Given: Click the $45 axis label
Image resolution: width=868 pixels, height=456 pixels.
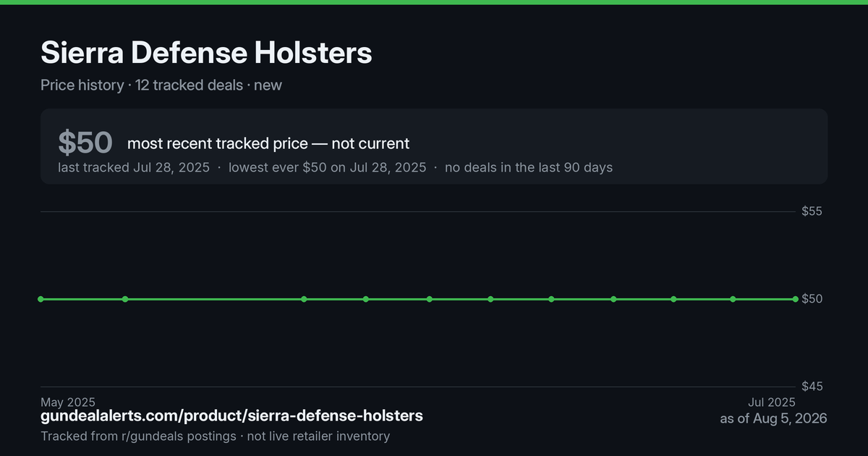Looking at the screenshot, I should 812,387.
